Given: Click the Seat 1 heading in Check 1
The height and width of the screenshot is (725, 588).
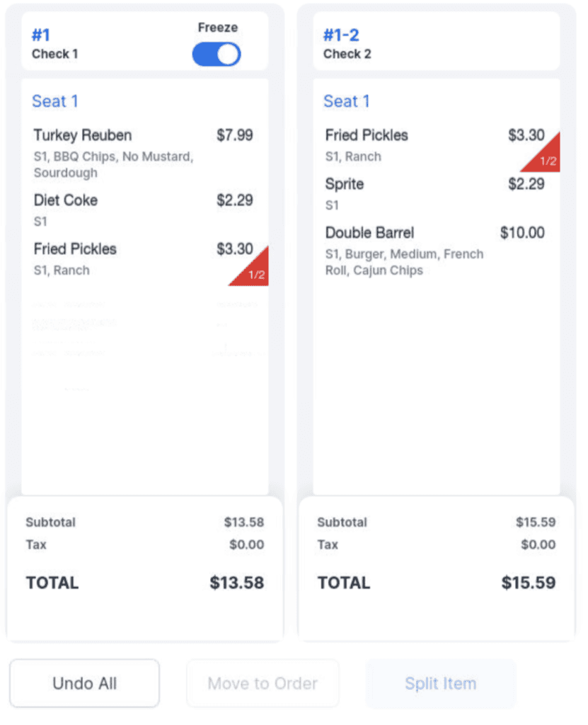Looking at the screenshot, I should (x=54, y=101).
